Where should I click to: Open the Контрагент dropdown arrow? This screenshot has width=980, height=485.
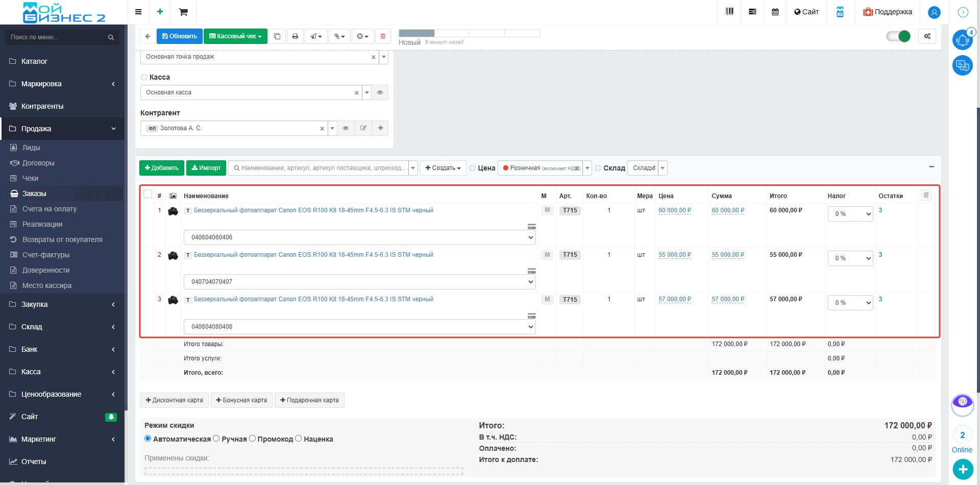(x=332, y=128)
